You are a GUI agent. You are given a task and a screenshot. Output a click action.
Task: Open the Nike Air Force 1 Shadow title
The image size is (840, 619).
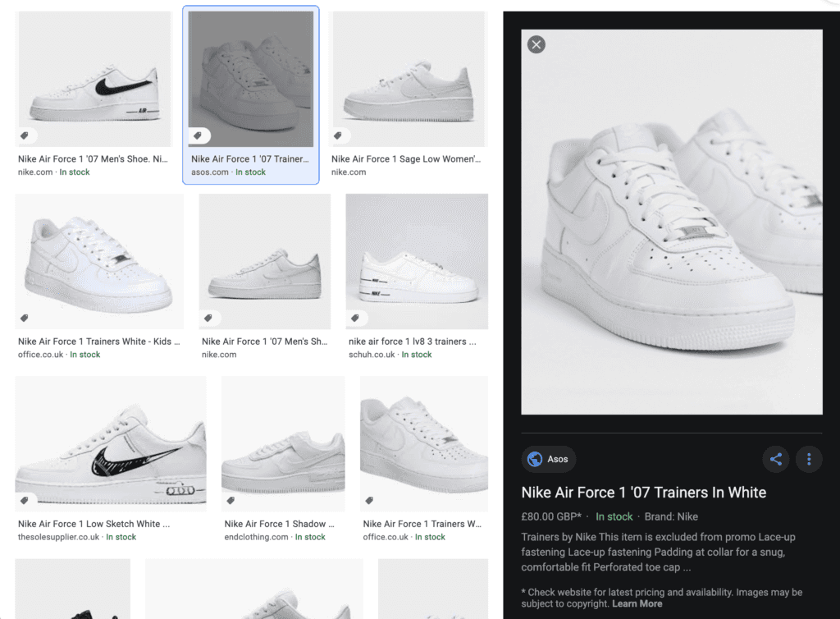click(279, 524)
